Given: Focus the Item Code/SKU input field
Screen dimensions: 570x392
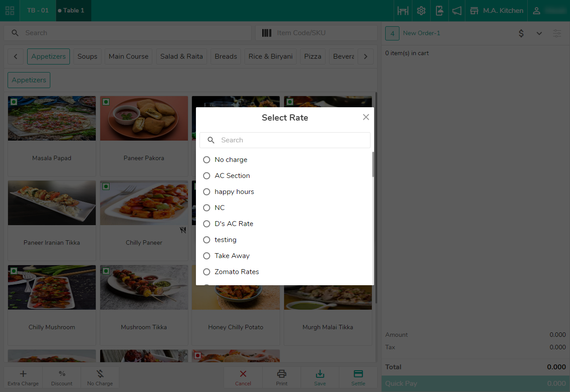Looking at the screenshot, I should click(316, 33).
